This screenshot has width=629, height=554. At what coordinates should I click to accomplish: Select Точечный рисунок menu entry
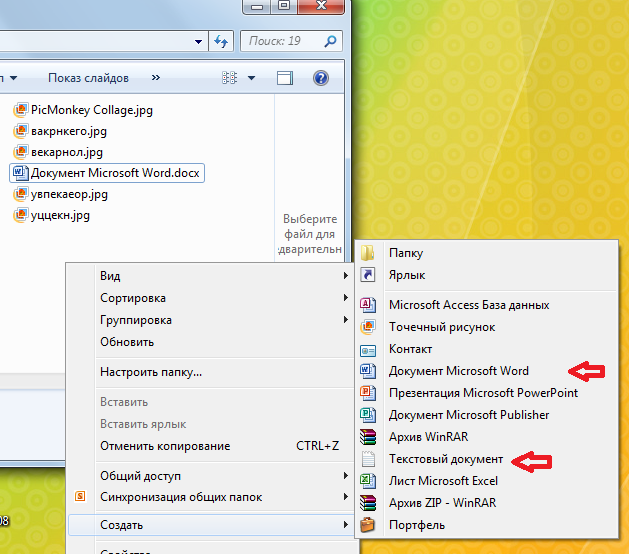[x=486, y=327]
